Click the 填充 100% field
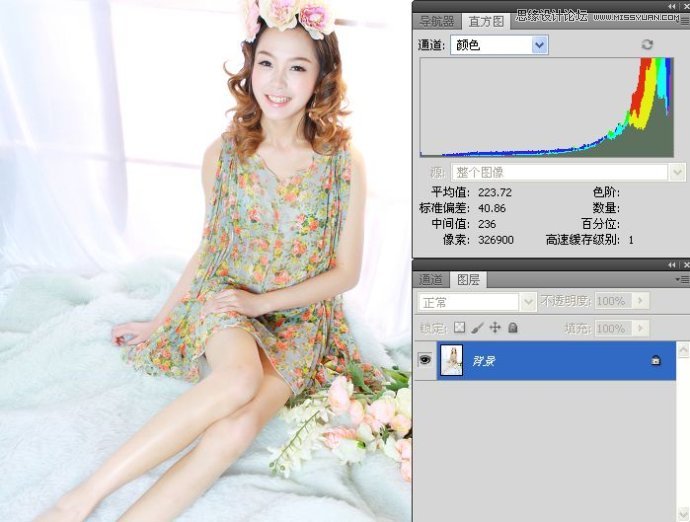 pyautogui.click(x=613, y=328)
